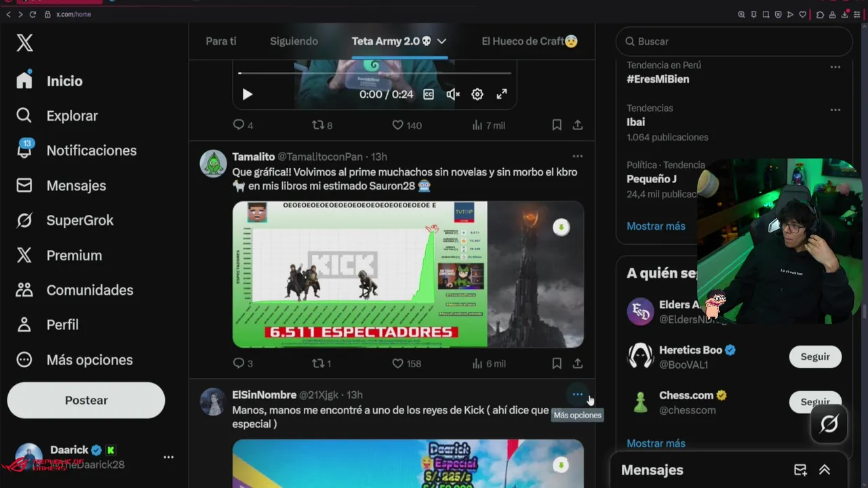Expand Teta Army 2.0 tab chevron
Image resolution: width=868 pixels, height=488 pixels.
[x=441, y=41]
